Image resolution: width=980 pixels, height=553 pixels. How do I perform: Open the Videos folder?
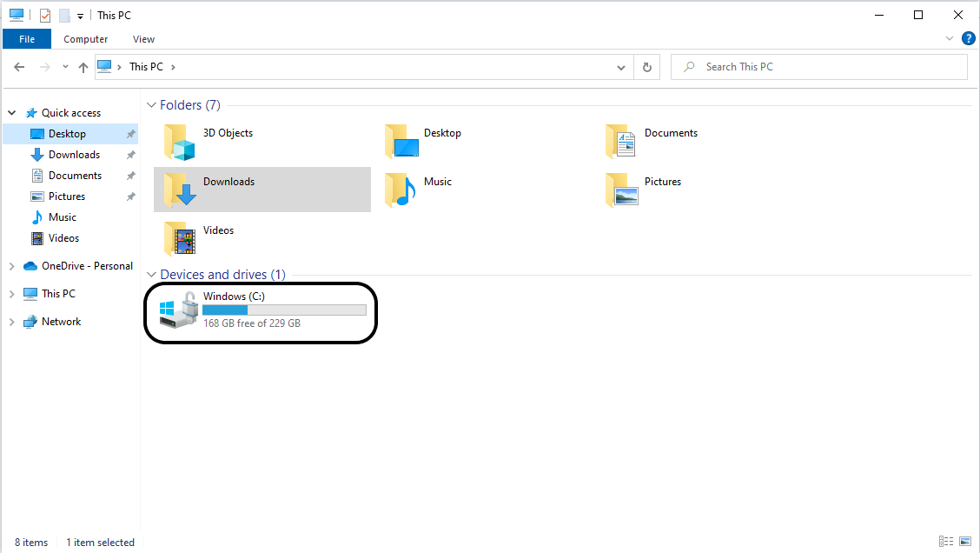(x=217, y=230)
